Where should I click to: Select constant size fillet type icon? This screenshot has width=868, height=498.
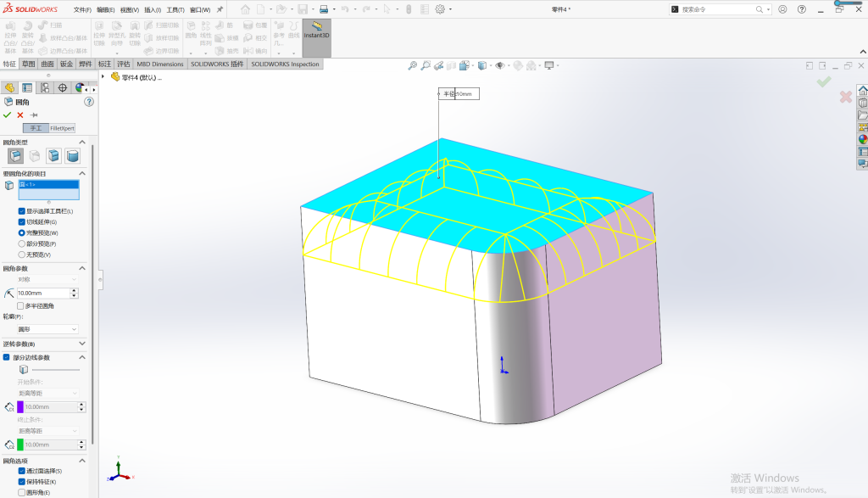[x=15, y=156]
